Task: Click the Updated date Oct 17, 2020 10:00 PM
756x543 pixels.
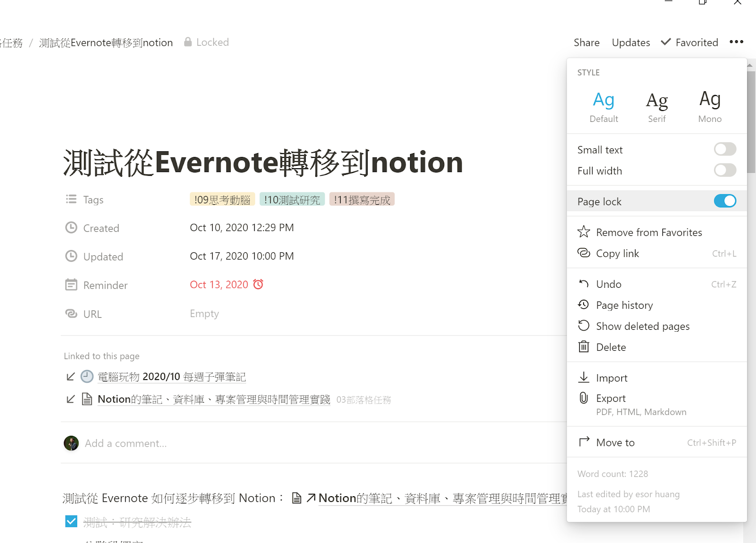Action: point(241,256)
